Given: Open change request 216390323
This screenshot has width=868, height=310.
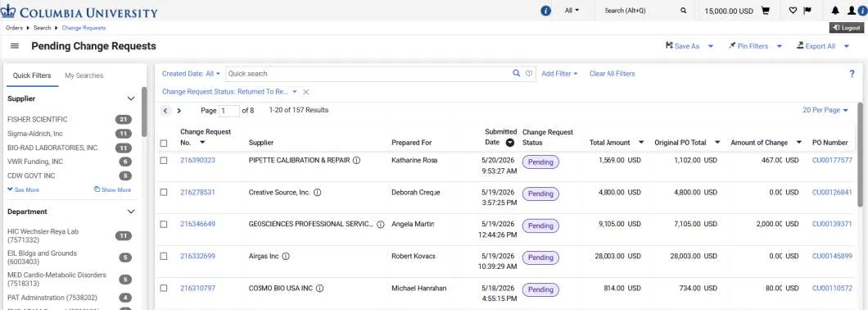Looking at the screenshot, I should point(197,160).
